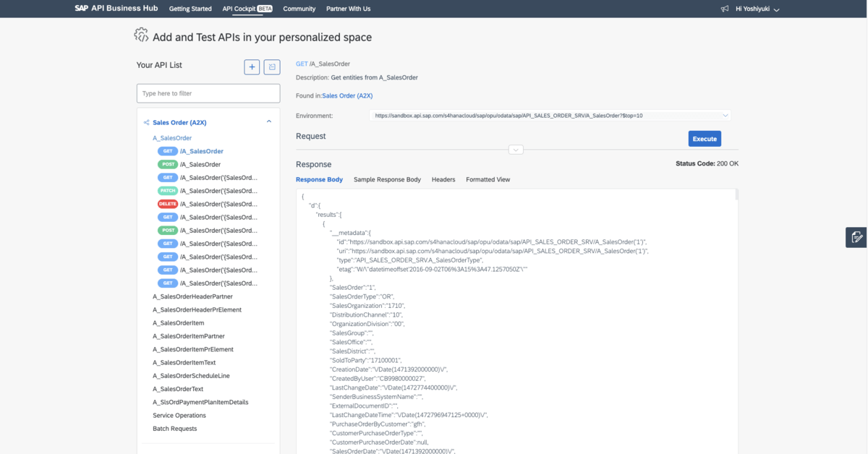Open the Environment URL dropdown
Image resolution: width=868 pixels, height=454 pixels.
pyautogui.click(x=725, y=116)
